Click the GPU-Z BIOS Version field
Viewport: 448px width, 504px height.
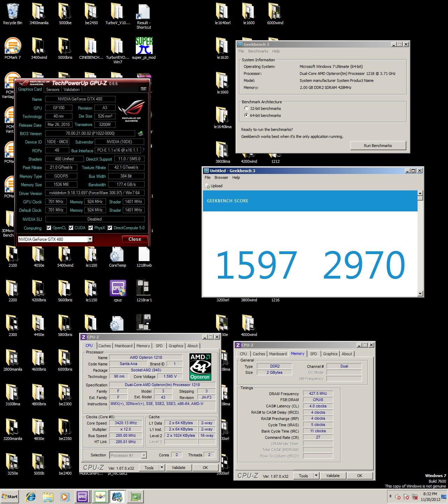tap(90, 133)
